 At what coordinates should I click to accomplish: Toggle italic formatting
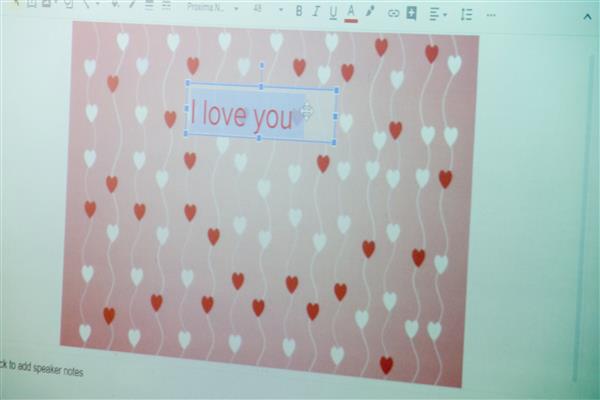[x=316, y=12]
